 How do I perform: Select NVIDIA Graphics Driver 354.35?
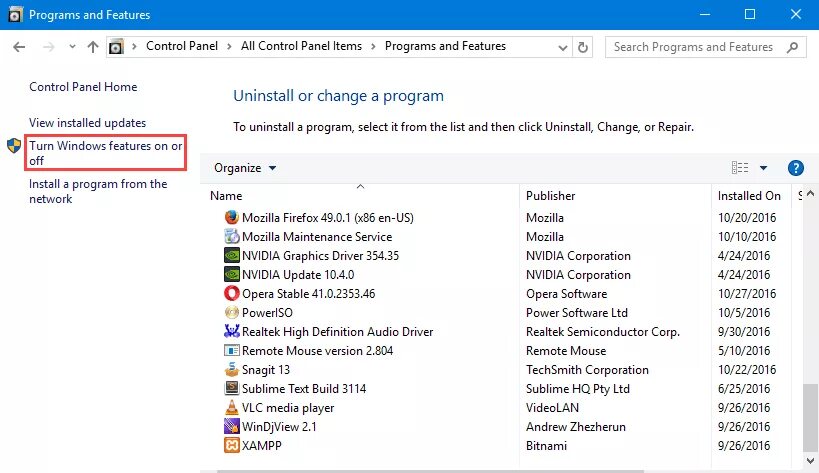point(320,256)
